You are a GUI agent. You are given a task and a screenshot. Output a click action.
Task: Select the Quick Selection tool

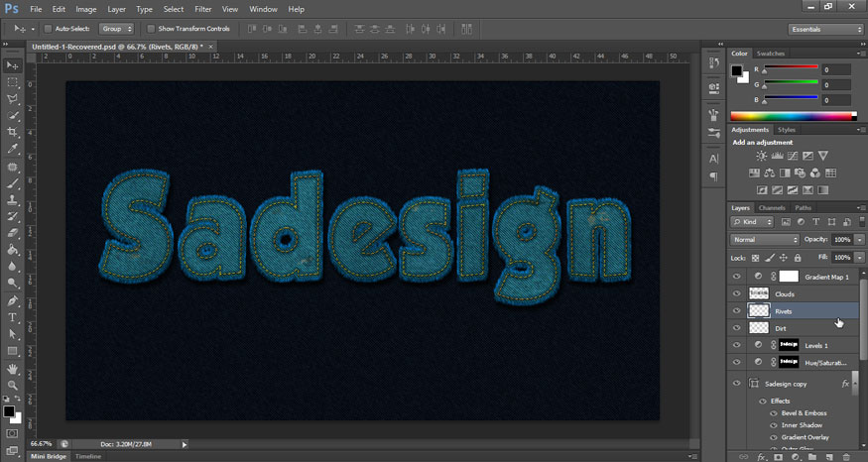(x=12, y=116)
